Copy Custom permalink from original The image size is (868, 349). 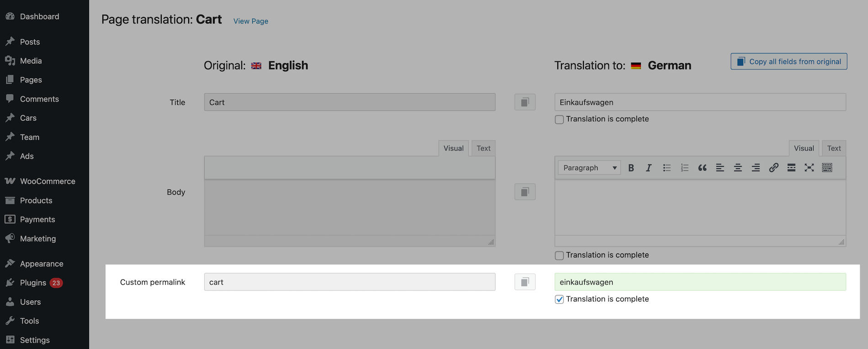pyautogui.click(x=525, y=282)
